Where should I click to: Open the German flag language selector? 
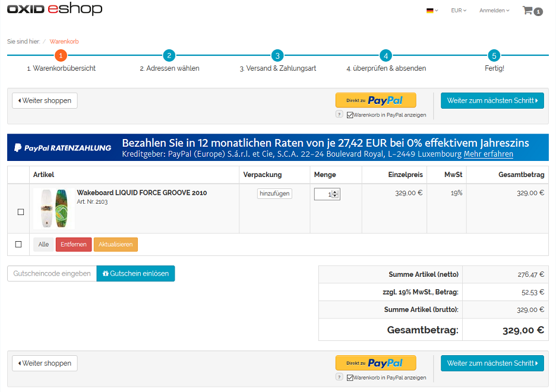[432, 11]
